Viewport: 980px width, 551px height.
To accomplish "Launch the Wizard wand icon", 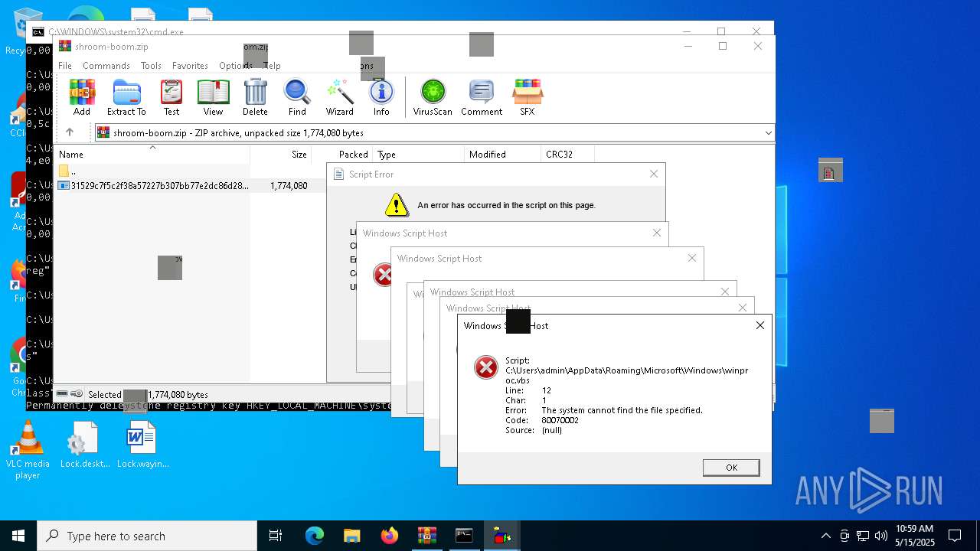I will click(x=339, y=98).
